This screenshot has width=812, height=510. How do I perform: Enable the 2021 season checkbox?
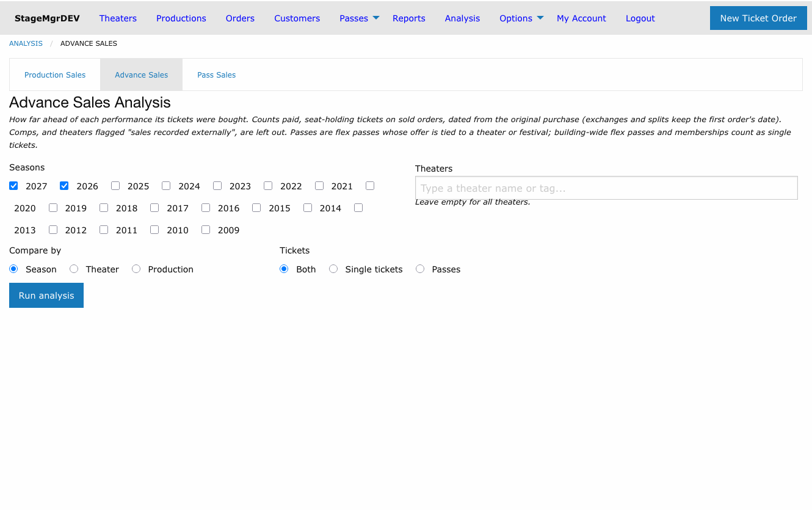(319, 186)
